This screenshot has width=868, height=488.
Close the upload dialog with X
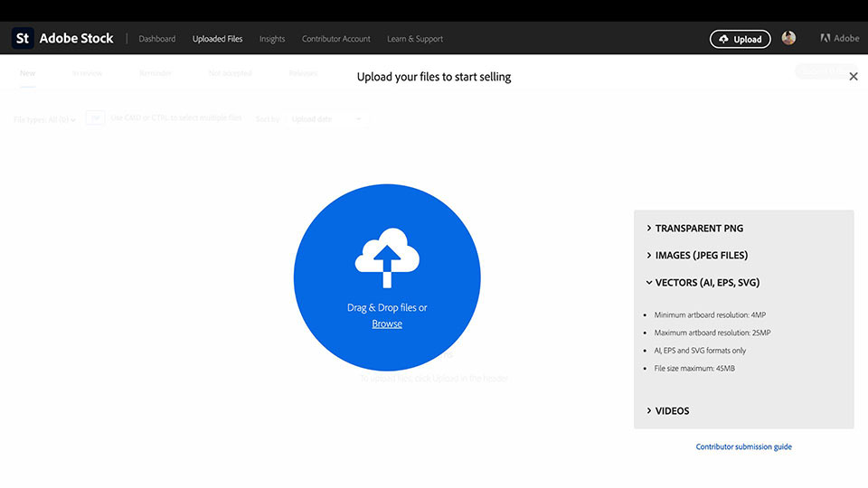point(853,76)
